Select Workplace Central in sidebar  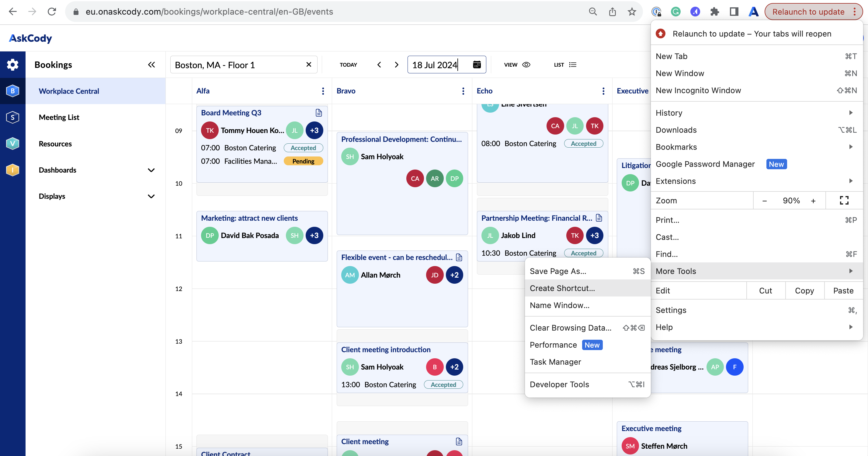[95, 91]
